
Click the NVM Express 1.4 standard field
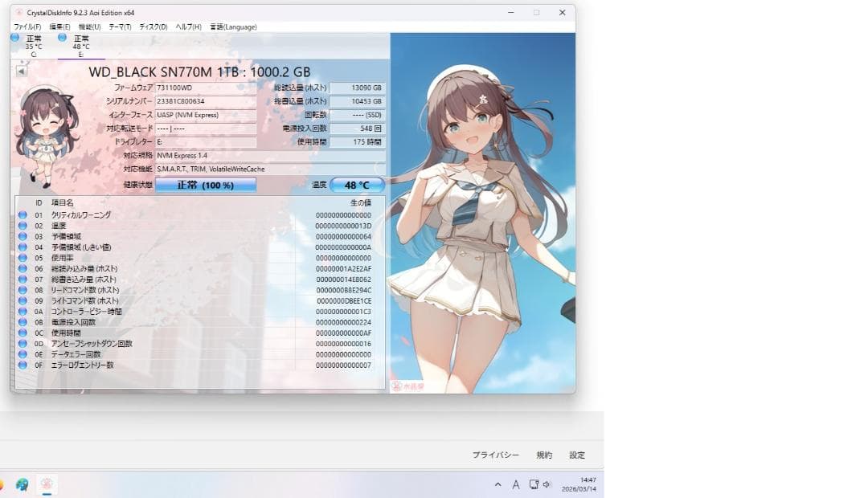click(x=270, y=156)
